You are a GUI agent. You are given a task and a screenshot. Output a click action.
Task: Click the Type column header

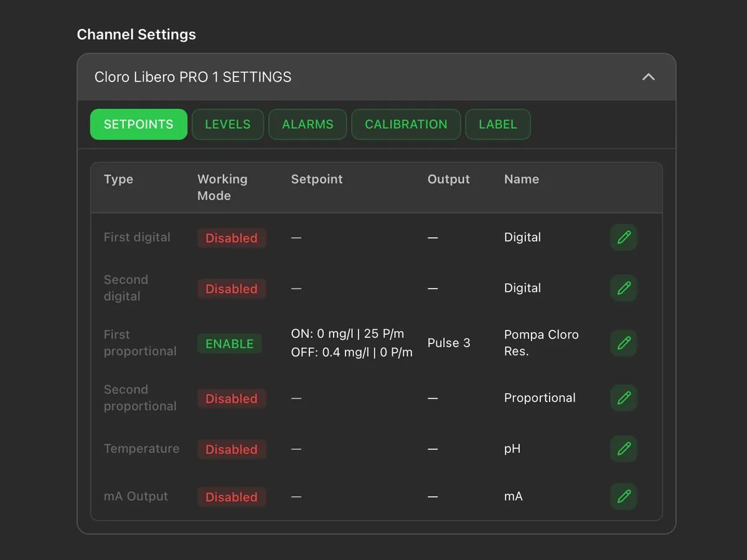tap(118, 179)
